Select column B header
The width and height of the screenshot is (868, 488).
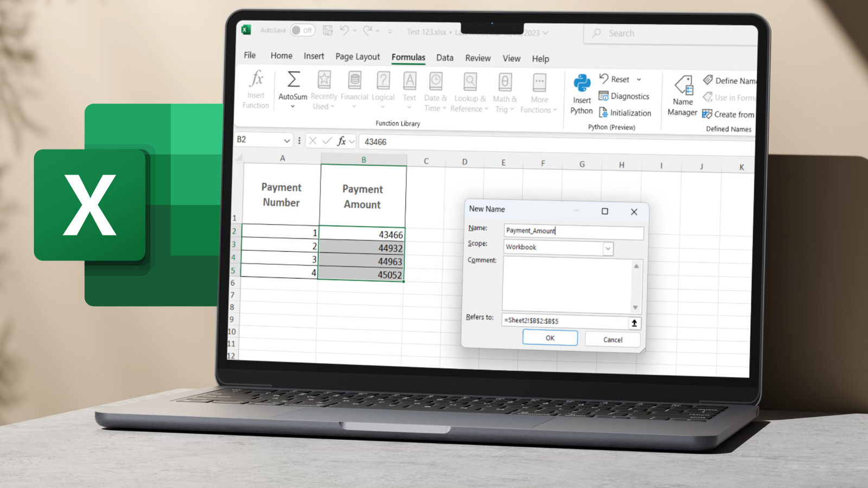point(363,159)
